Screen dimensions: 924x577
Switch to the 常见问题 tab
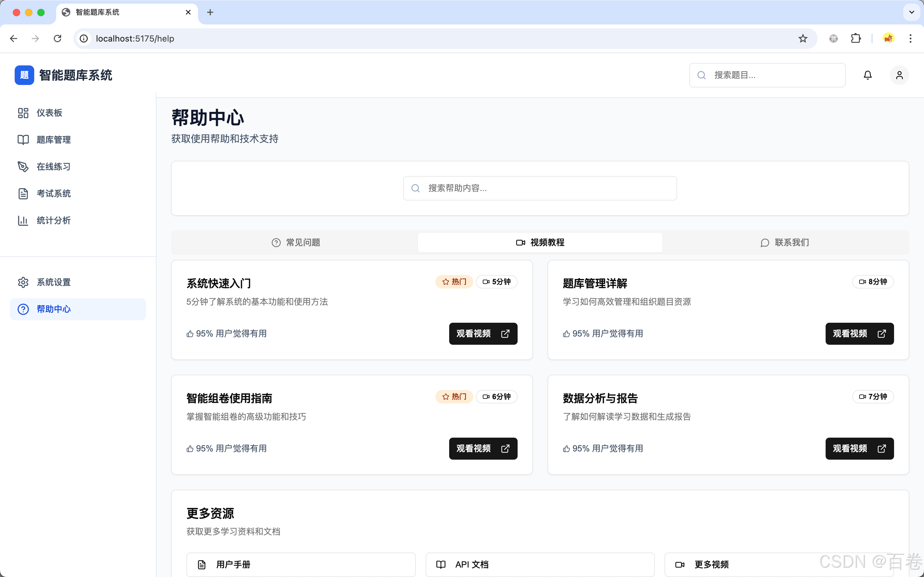click(296, 242)
